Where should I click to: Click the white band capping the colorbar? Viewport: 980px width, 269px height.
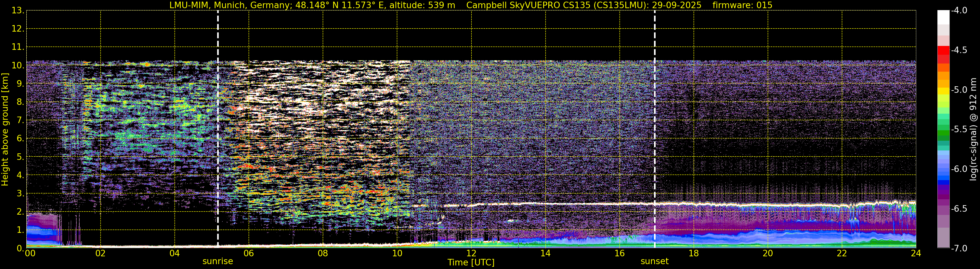(x=943, y=18)
